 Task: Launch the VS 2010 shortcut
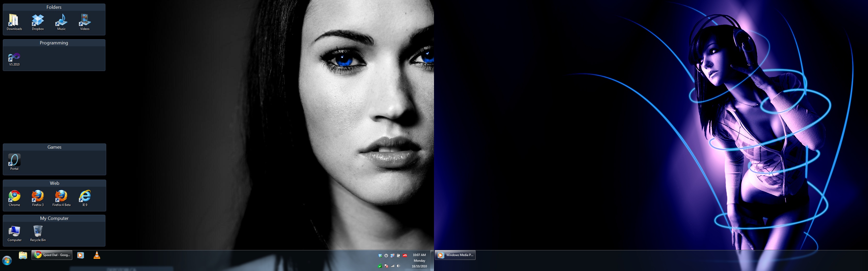point(14,59)
